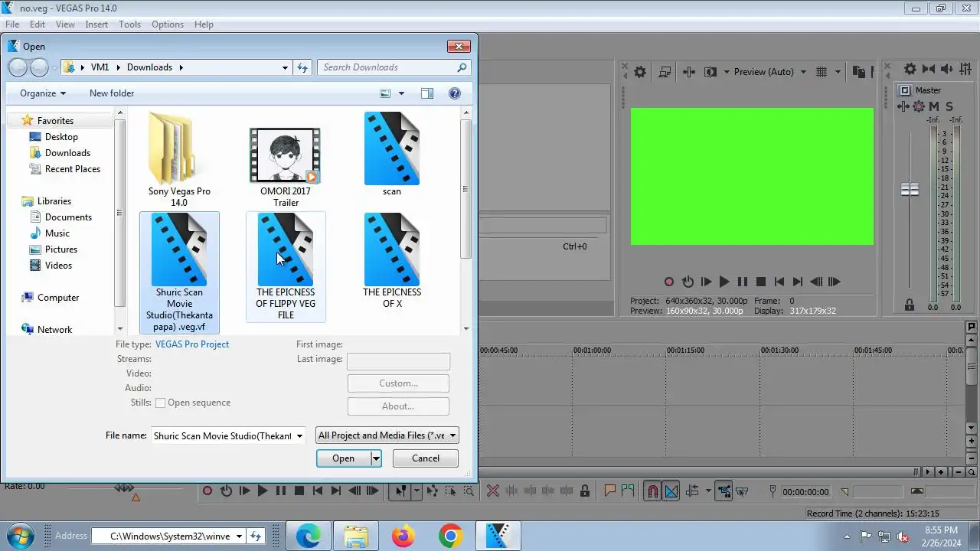Select the normal edit tool in timeline toolbar
980x551 pixels.
(400, 491)
